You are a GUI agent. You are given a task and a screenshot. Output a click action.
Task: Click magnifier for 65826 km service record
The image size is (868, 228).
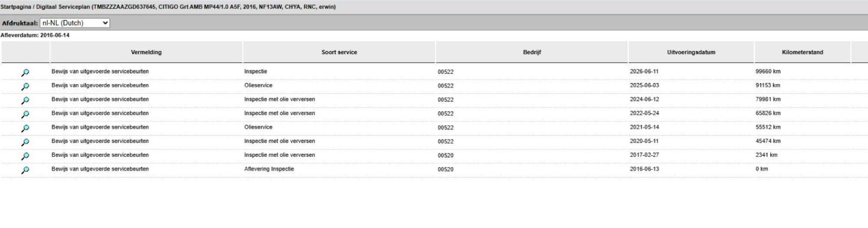(x=25, y=114)
